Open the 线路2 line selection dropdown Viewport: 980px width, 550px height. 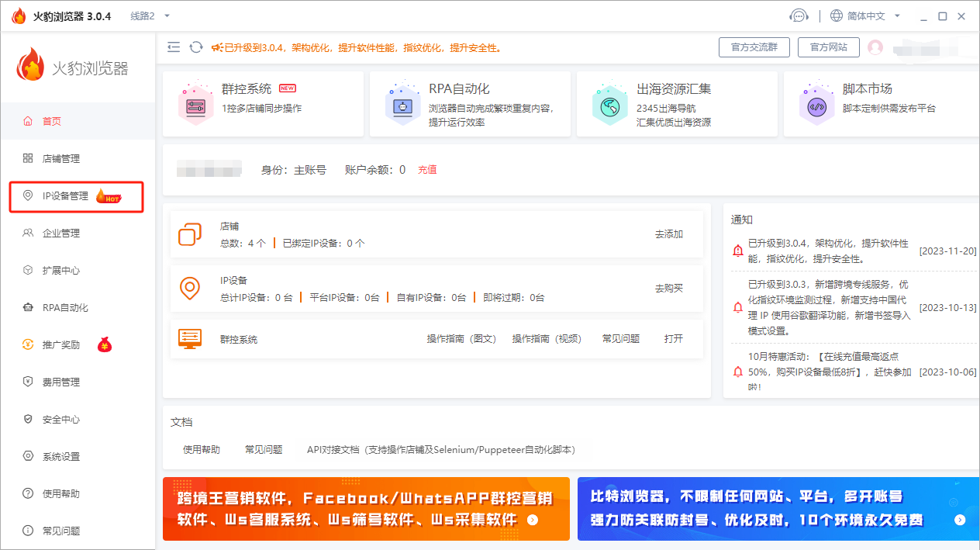[149, 15]
